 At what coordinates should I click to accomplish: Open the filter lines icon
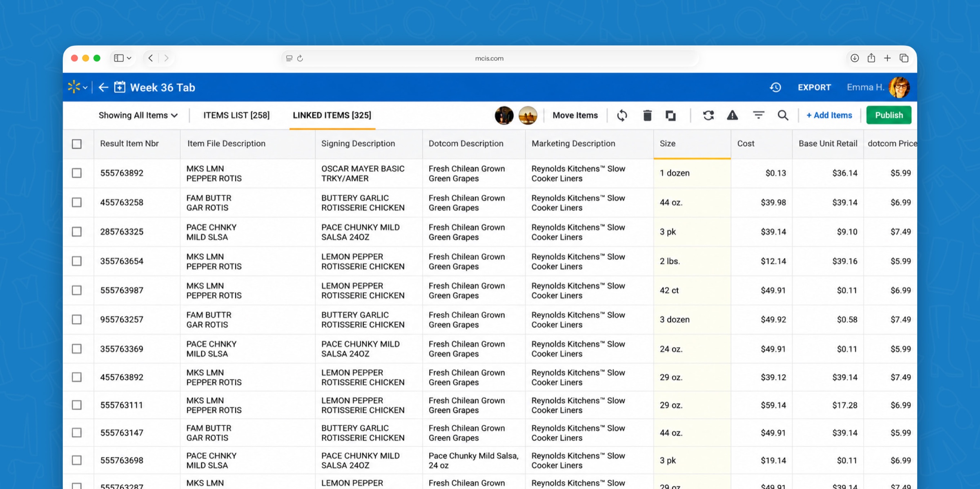click(758, 115)
